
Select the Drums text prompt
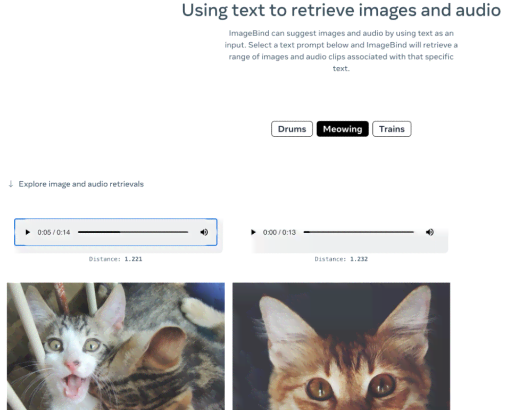(x=292, y=129)
